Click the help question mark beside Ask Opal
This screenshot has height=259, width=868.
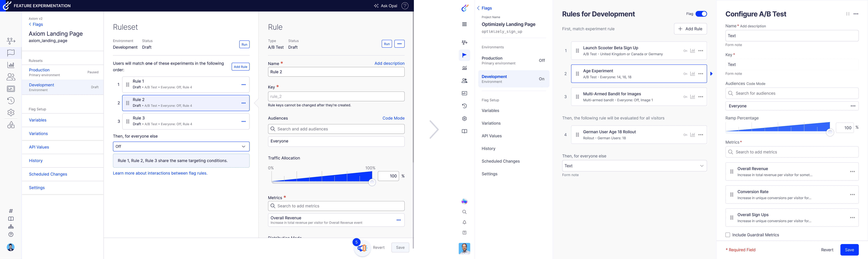tap(405, 6)
